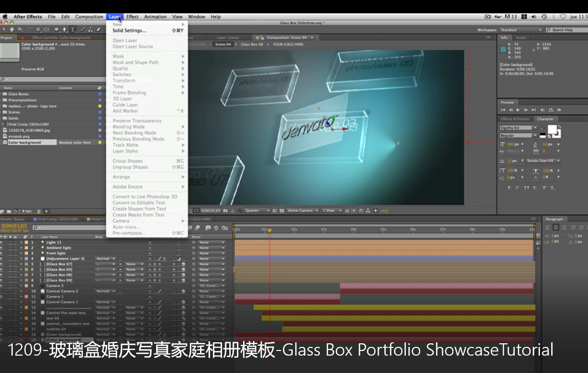
Task: Click the RGB channel display icon
Action: coord(239,211)
